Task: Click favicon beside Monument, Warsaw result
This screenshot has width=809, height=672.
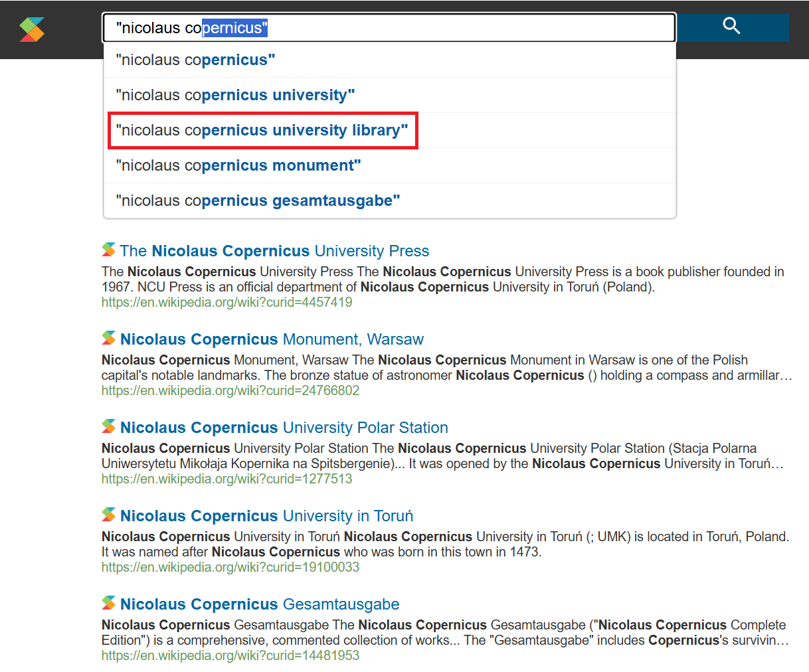Action: tap(108, 338)
